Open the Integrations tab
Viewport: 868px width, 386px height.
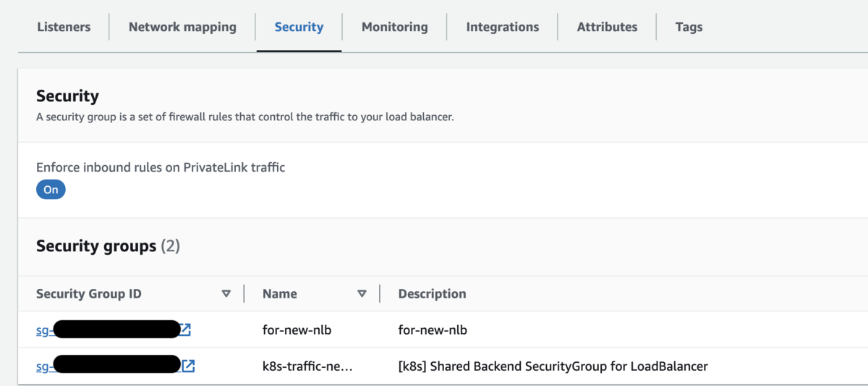pos(503,27)
